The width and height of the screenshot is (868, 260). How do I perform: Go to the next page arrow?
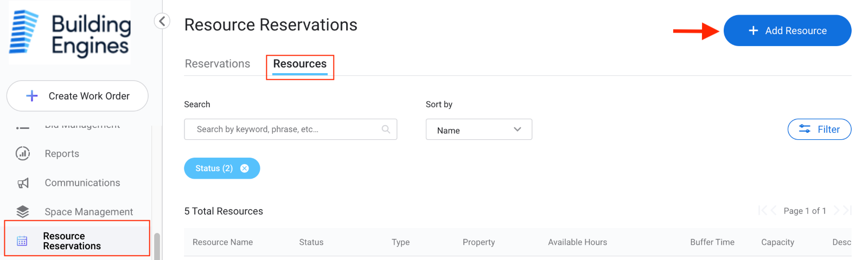(837, 211)
